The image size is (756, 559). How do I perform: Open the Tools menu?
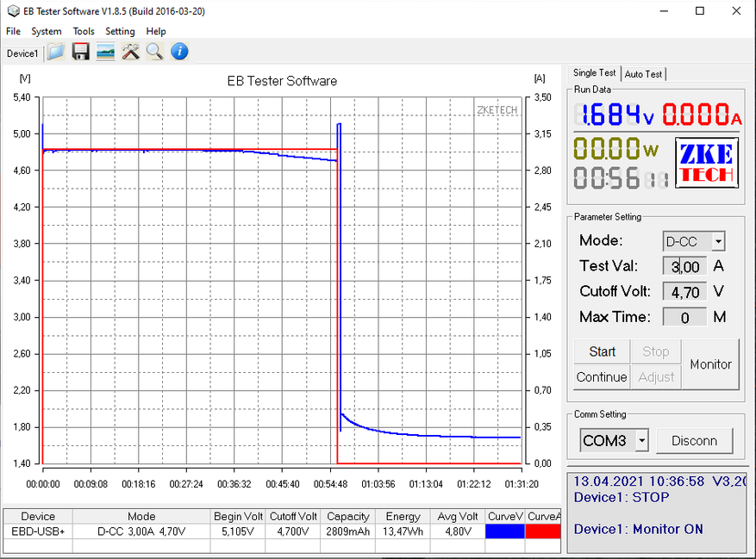84,31
